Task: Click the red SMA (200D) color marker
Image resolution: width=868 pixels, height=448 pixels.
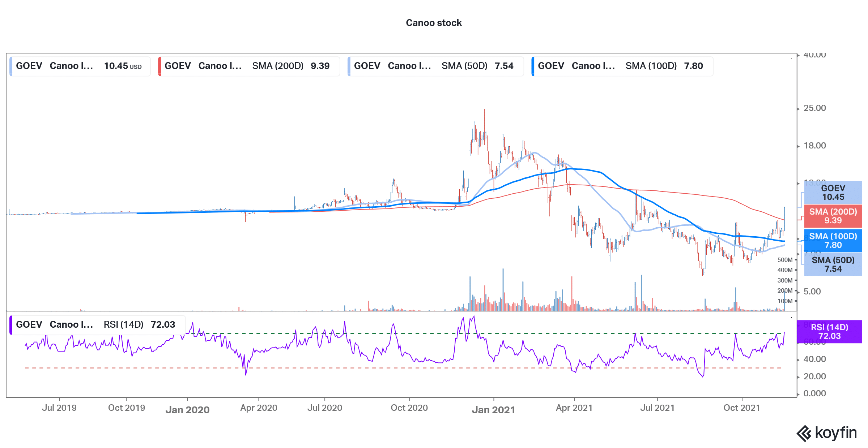Action: click(x=159, y=66)
